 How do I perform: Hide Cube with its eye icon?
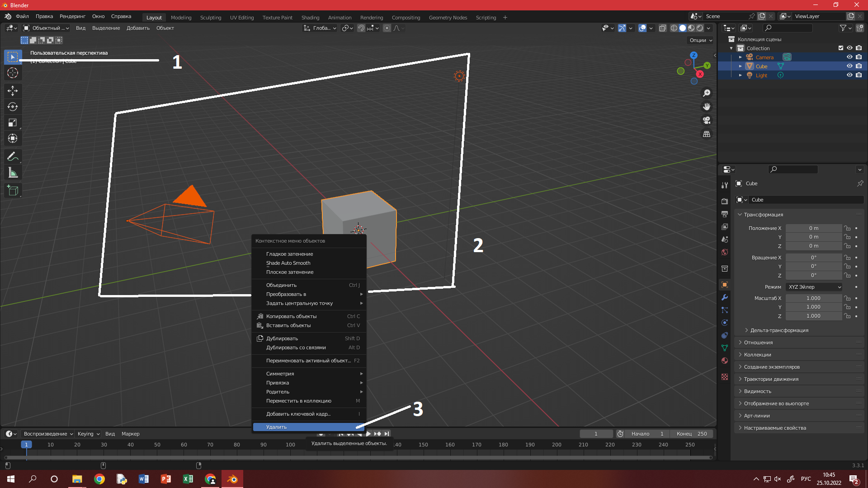pyautogui.click(x=849, y=66)
